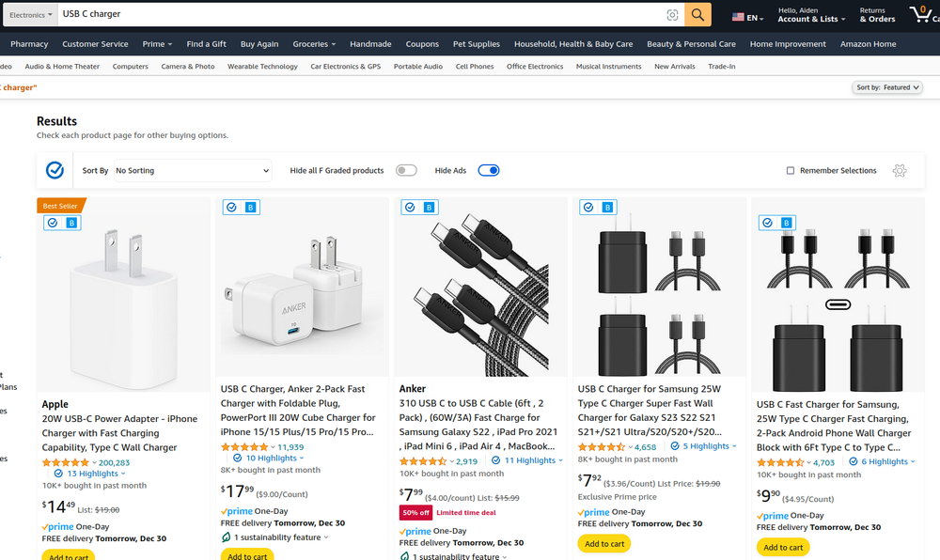This screenshot has width=940, height=560.
Task: Disable the Hide Ads toggle
Action: coord(488,170)
